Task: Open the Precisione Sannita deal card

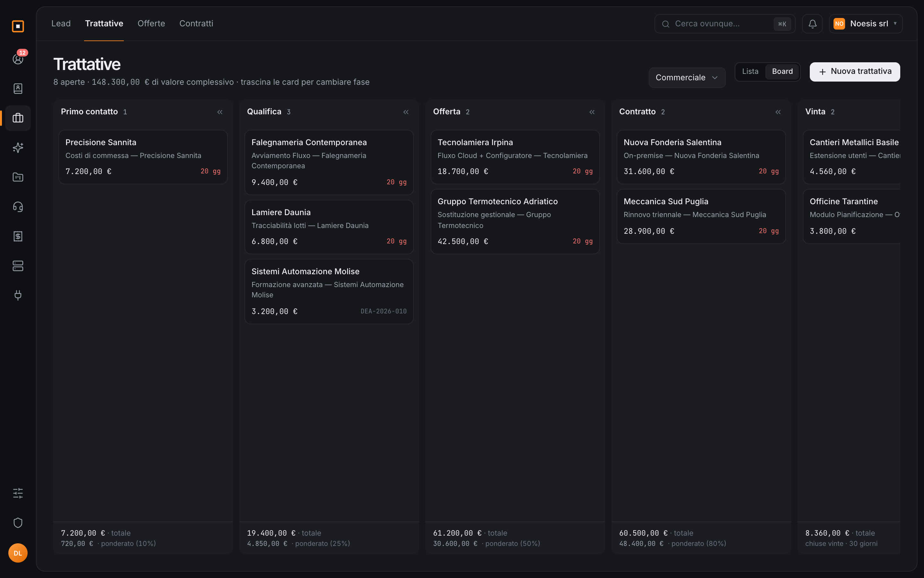Action: 143,157
